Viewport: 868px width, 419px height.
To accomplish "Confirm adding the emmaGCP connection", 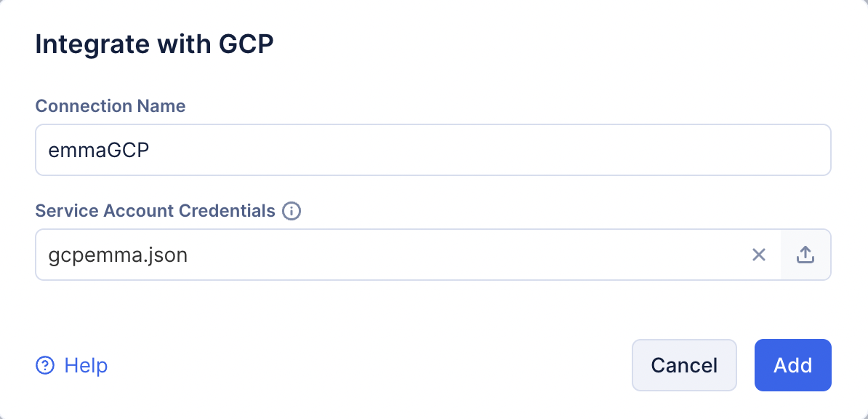I will tap(792, 365).
